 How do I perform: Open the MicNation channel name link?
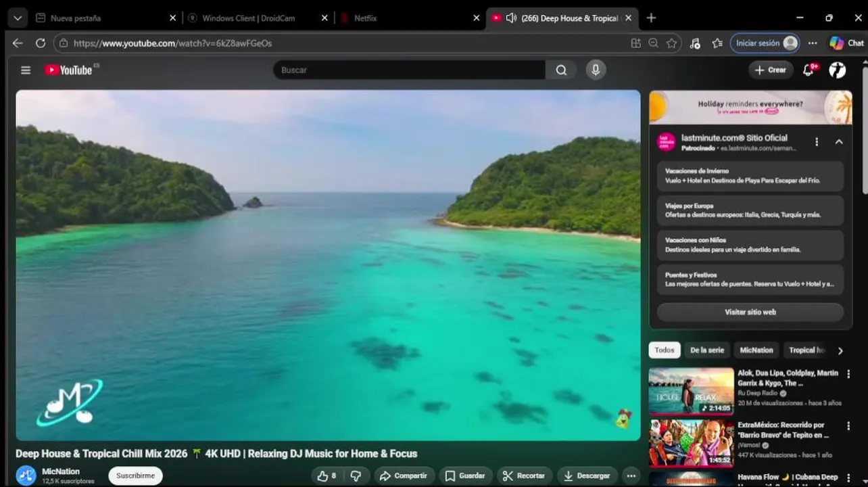(61, 471)
